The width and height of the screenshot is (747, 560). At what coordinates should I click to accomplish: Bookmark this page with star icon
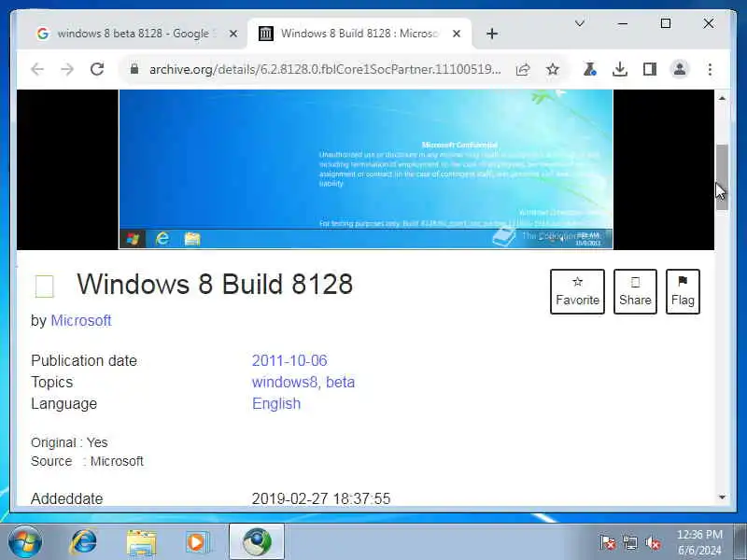pos(553,69)
